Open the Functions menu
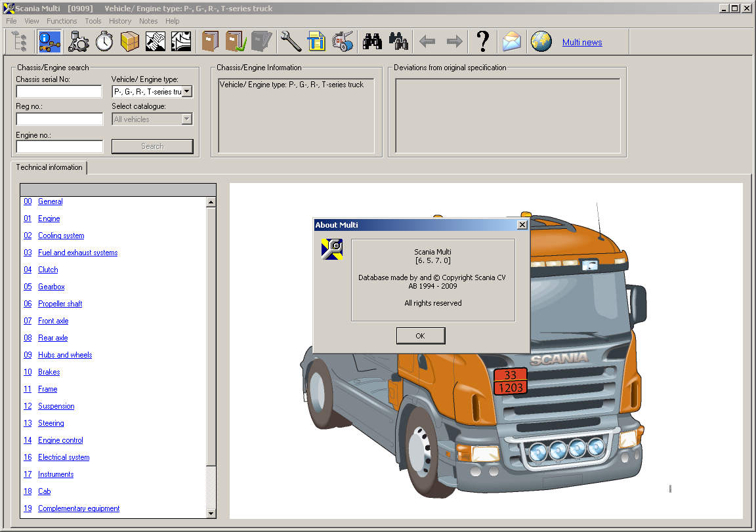This screenshot has width=756, height=532. click(x=62, y=21)
